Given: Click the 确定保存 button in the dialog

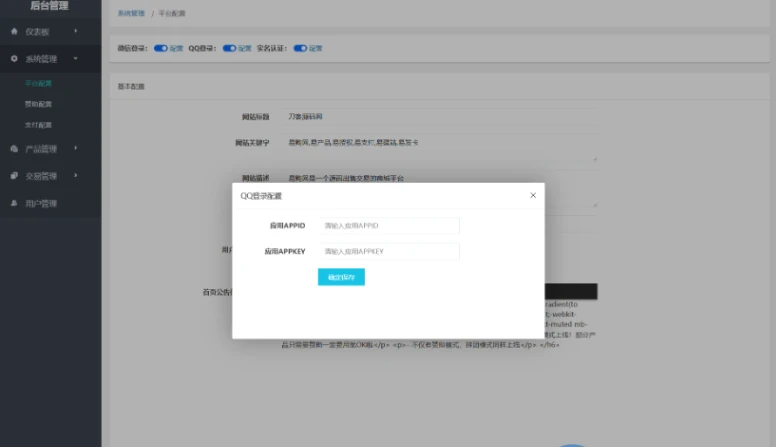Looking at the screenshot, I should 341,277.
